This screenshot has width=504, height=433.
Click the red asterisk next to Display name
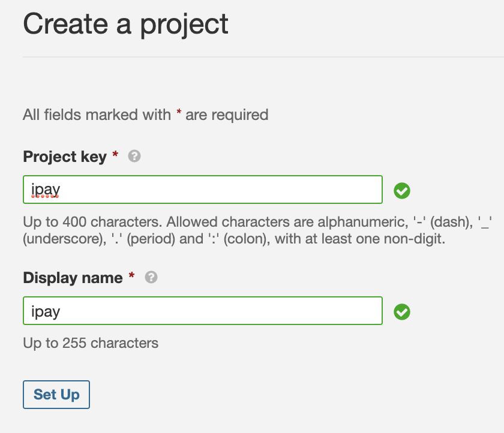[131, 278]
